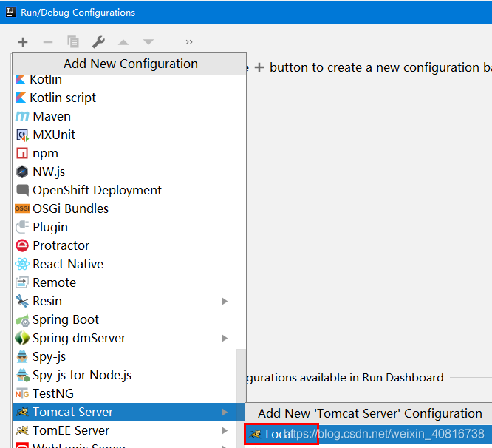Select Maven from configuration list

coord(129,116)
